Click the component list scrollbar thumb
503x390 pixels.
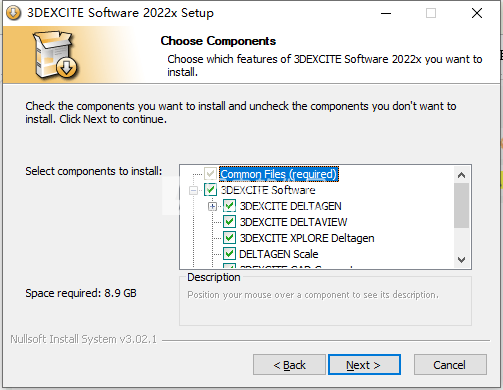point(461,206)
